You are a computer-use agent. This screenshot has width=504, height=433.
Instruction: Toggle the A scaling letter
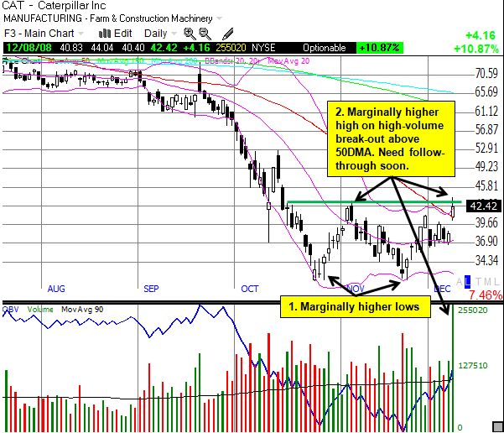click(x=460, y=282)
